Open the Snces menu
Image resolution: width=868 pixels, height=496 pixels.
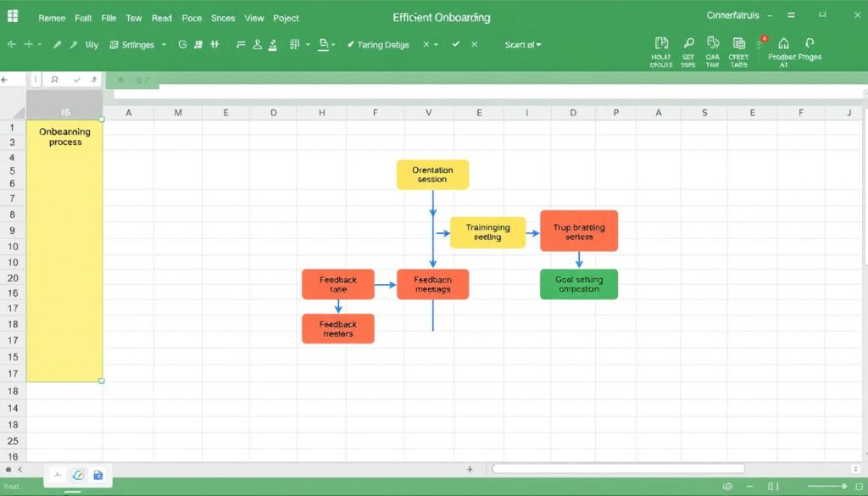(x=223, y=19)
